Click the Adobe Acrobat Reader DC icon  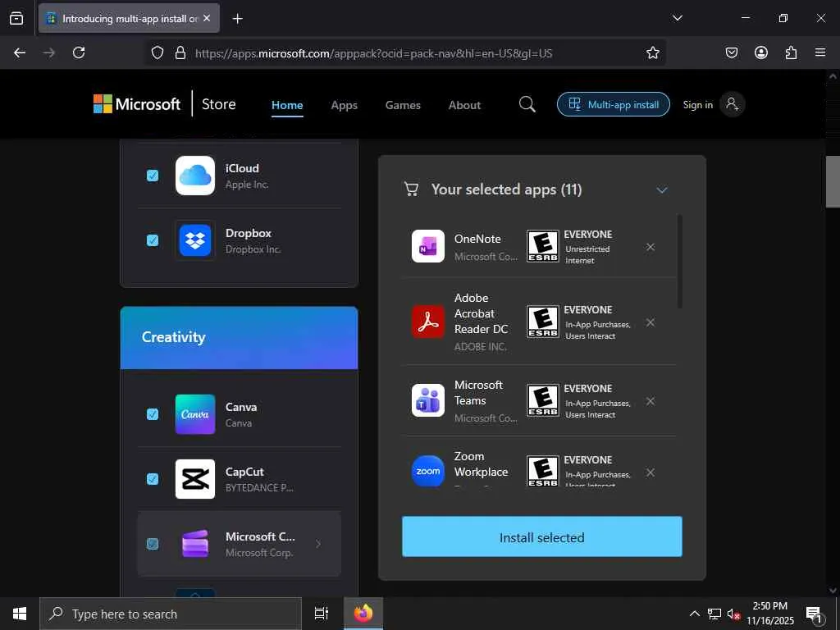point(428,322)
